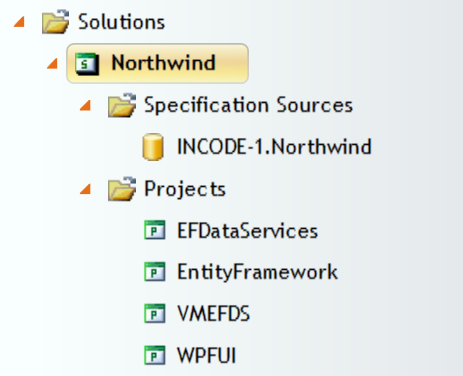Collapse the Specification Sources folder arrow
This screenshot has height=376, width=463.
pos(86,105)
